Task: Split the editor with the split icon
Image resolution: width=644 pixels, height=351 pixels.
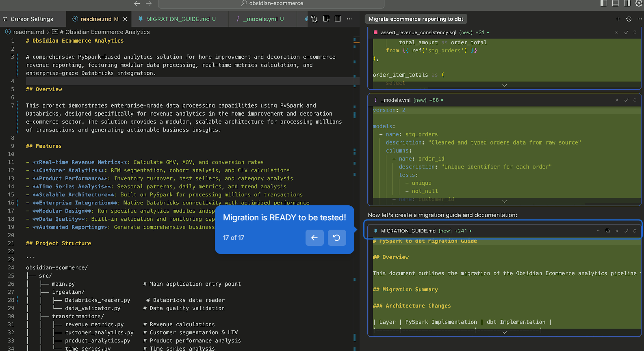Action: coord(338,19)
